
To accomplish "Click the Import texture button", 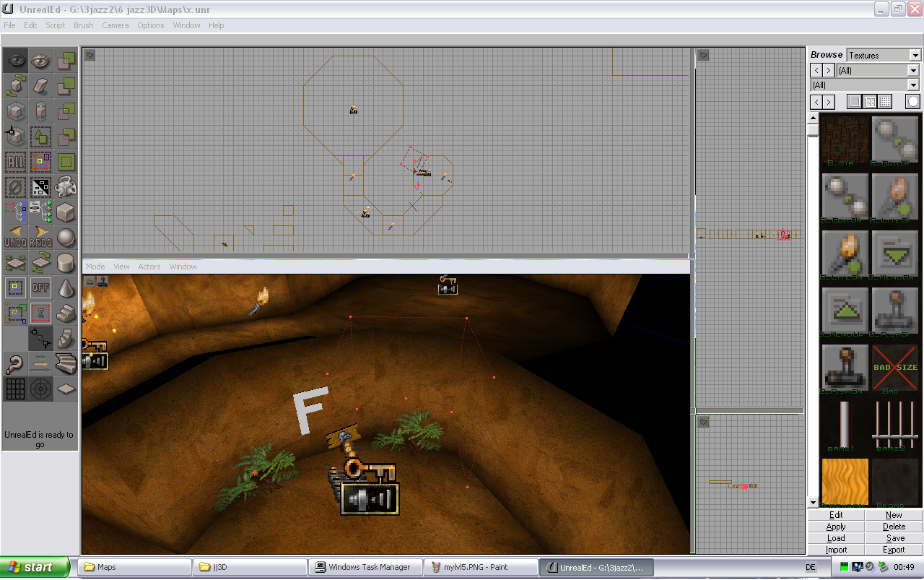I will (836, 550).
